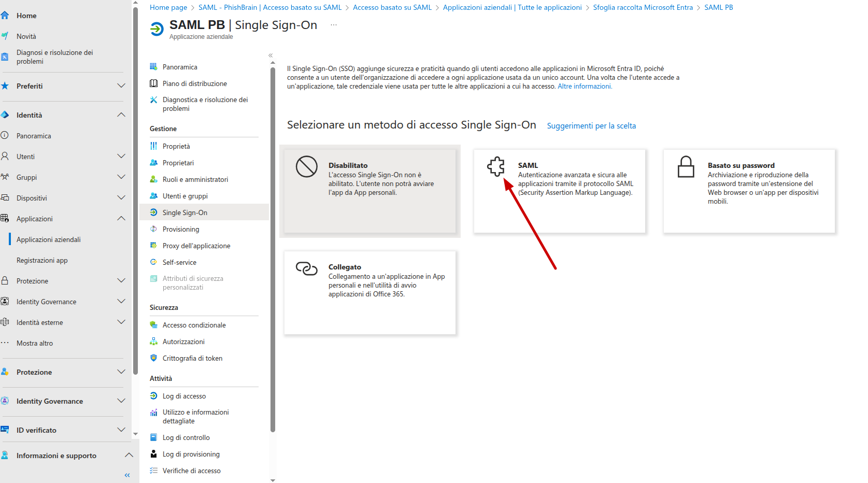868x483 pixels.
Task: Click the Accesso basato su SAML breadcrumb
Action: coord(392,7)
